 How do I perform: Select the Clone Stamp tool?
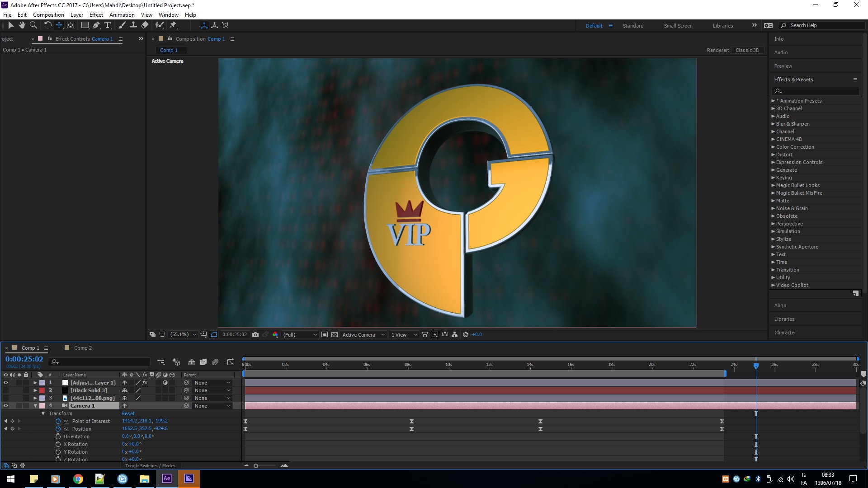(x=133, y=25)
